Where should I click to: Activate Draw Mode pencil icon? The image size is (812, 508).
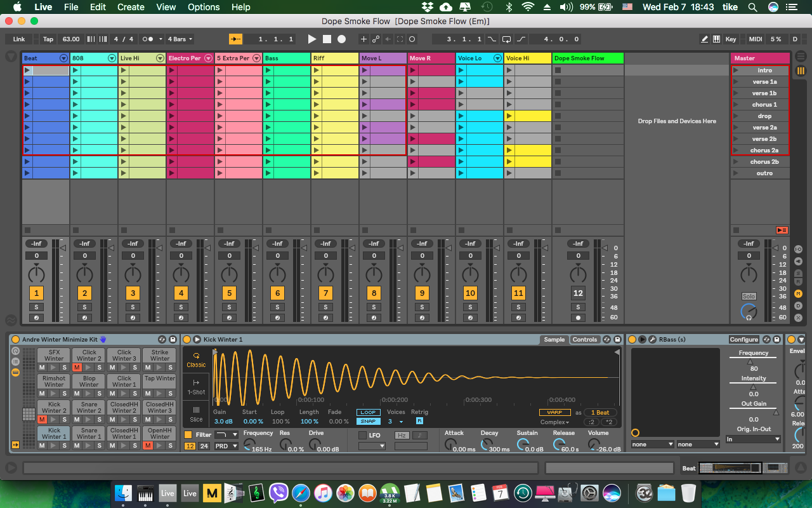[705, 39]
